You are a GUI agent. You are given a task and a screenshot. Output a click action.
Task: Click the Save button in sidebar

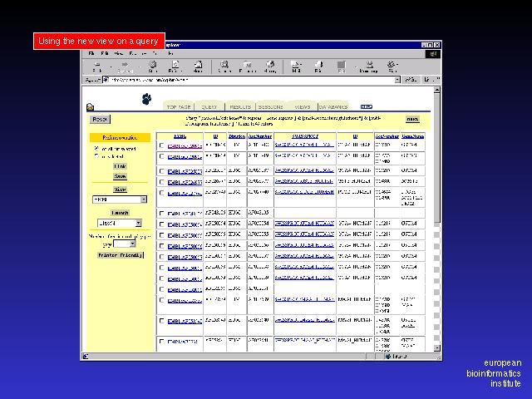pos(120,176)
